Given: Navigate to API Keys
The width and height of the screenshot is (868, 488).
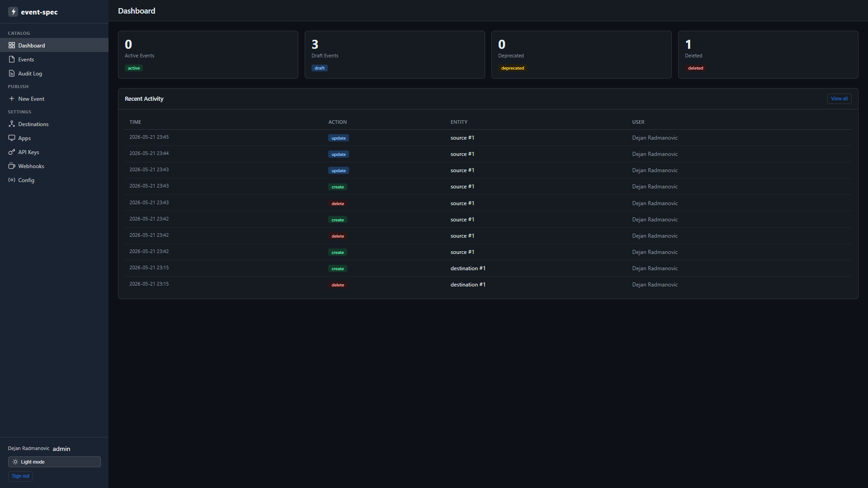Looking at the screenshot, I should coord(54,152).
